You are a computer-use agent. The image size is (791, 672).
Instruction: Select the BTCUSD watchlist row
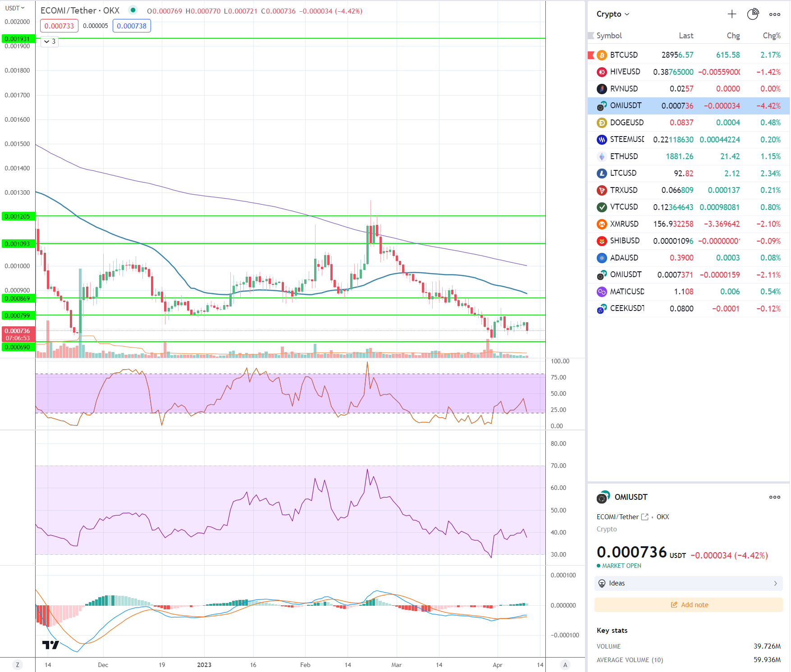[x=689, y=55]
